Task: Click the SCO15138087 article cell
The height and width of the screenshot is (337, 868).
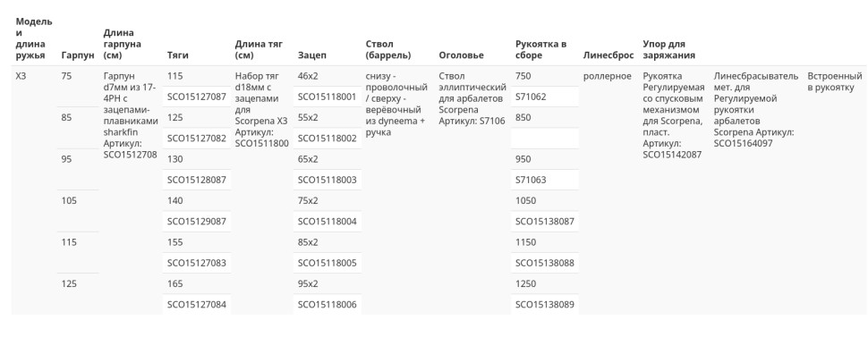Action: [x=545, y=222]
